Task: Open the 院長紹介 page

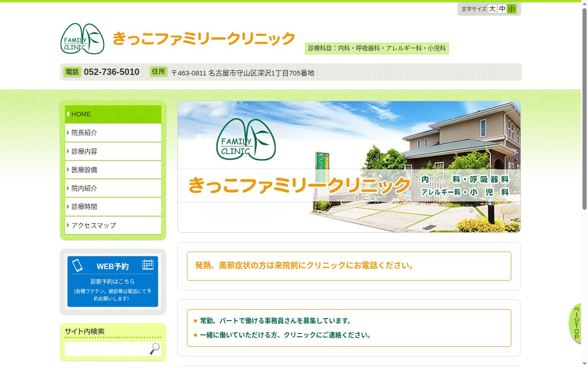Action: 113,132
